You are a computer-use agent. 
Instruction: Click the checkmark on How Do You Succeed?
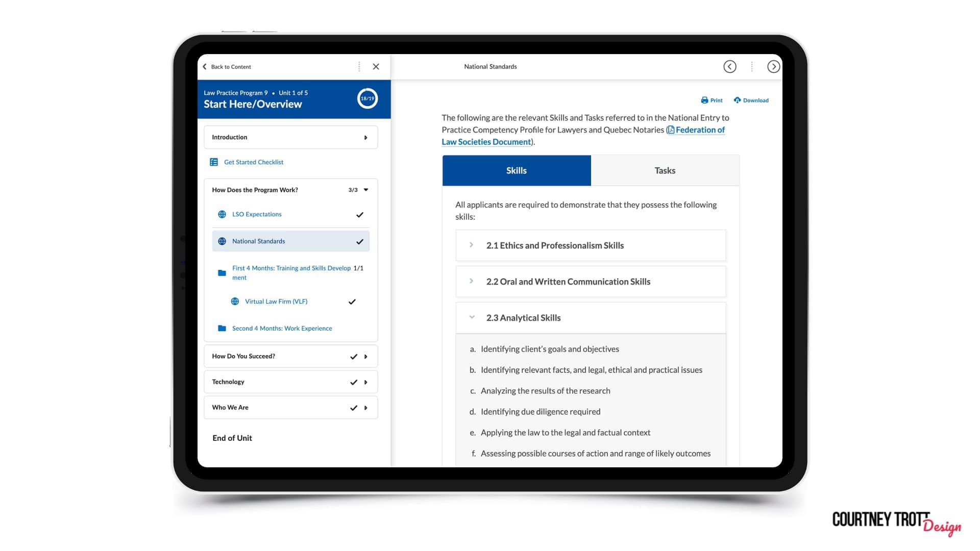354,357
